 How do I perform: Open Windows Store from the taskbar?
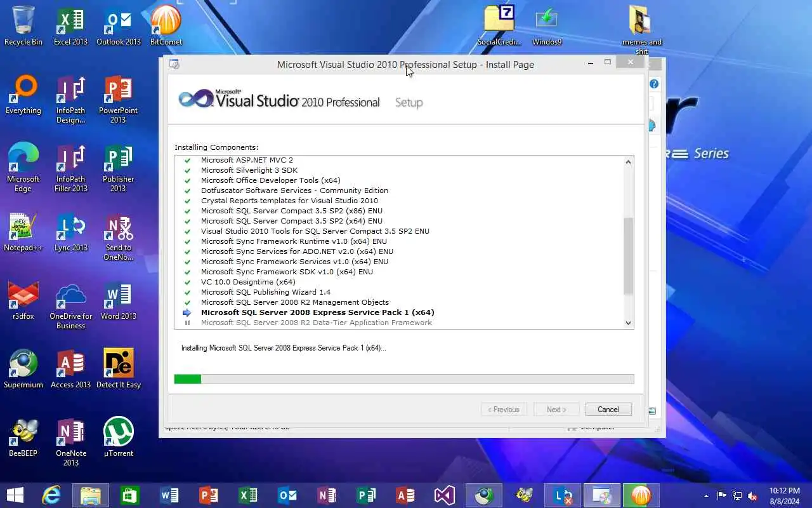click(x=129, y=495)
